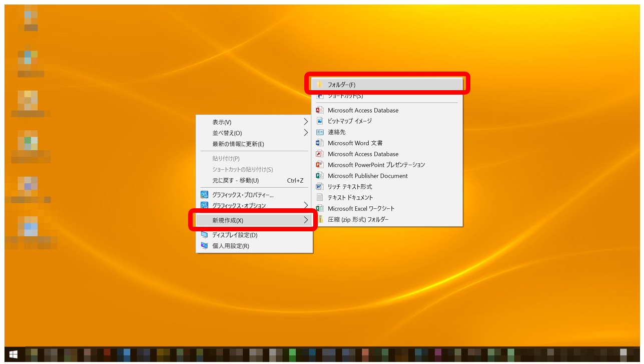
Task: Expand the グラフィックス・オプション submenu arrow
Action: click(306, 205)
